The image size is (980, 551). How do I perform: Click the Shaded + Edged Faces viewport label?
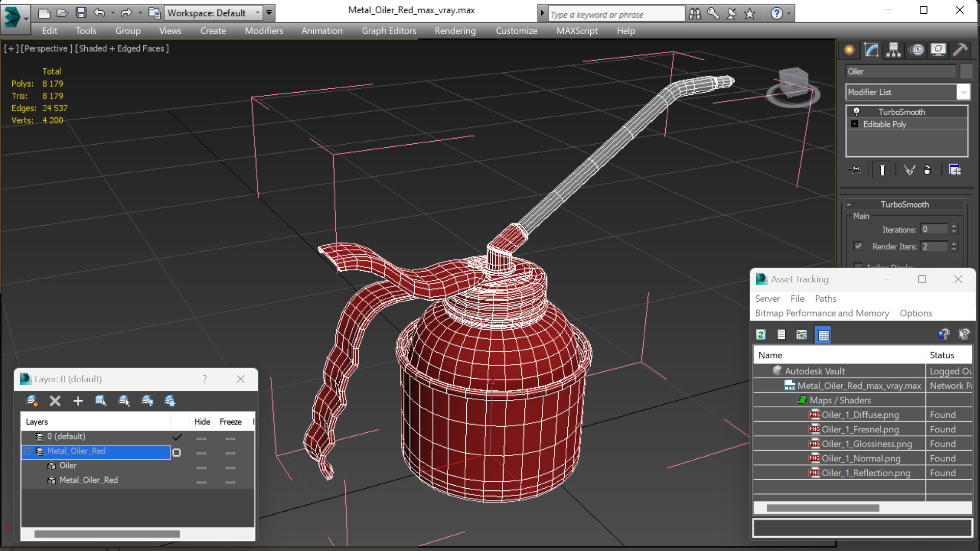122,48
